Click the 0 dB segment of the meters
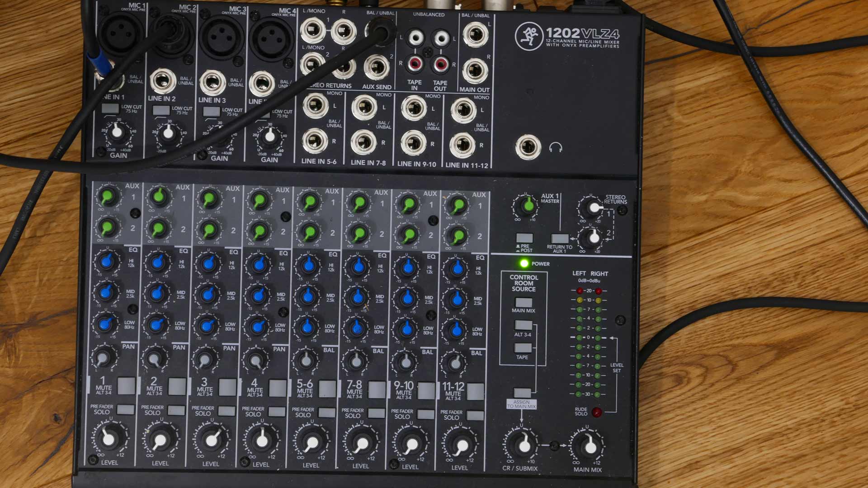Viewport: 868px width, 488px height. tap(588, 338)
